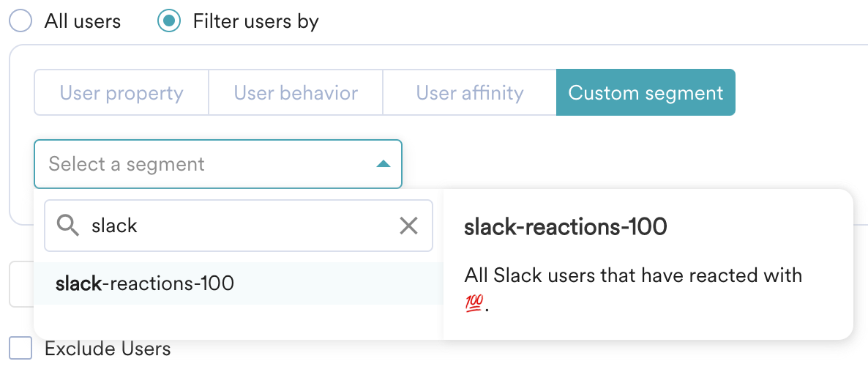Select the Custom segment tab
868x375 pixels.
(646, 92)
